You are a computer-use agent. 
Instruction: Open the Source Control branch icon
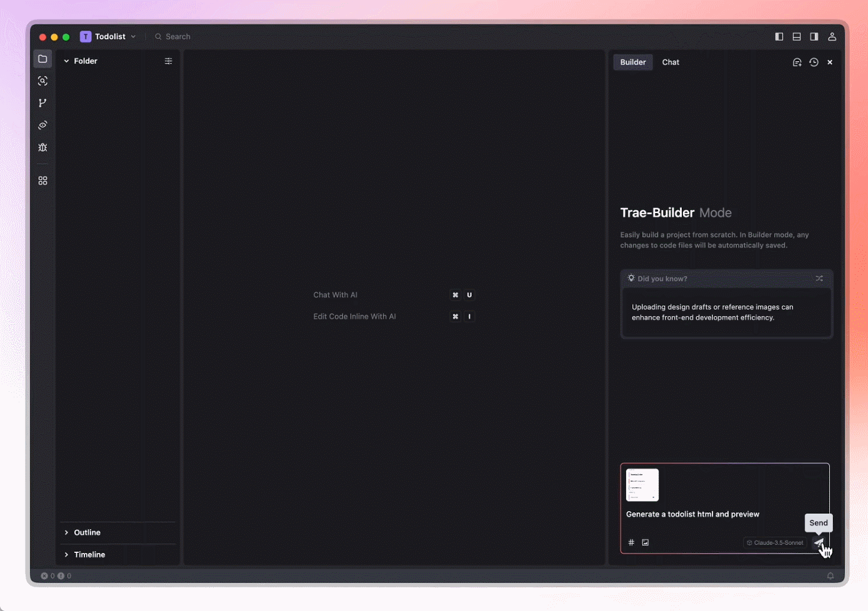(42, 103)
